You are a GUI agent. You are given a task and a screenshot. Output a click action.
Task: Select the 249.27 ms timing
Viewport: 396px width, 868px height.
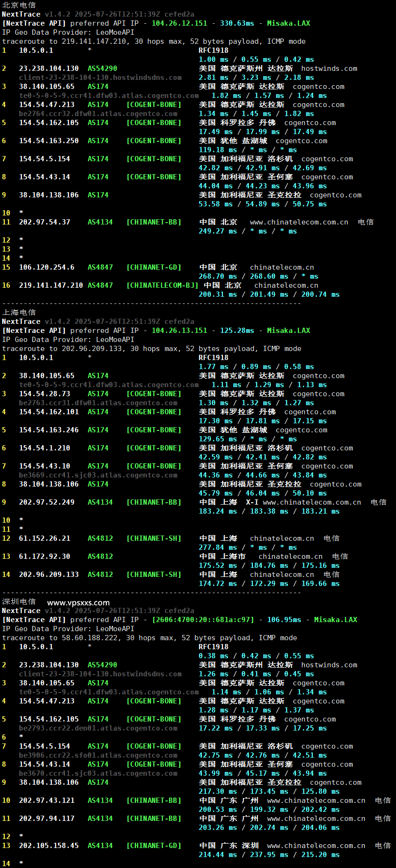point(218,231)
